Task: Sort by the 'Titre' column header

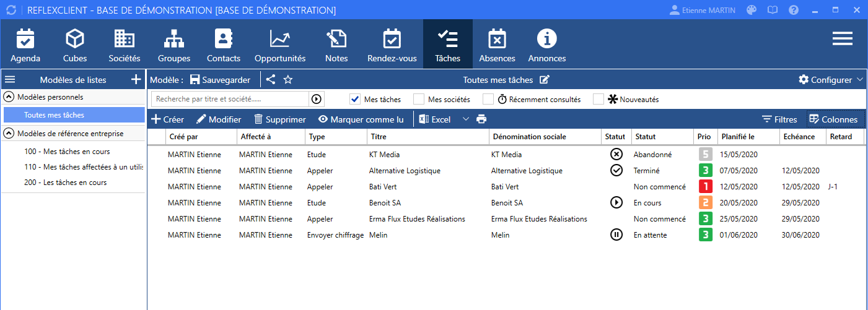Action: point(427,137)
